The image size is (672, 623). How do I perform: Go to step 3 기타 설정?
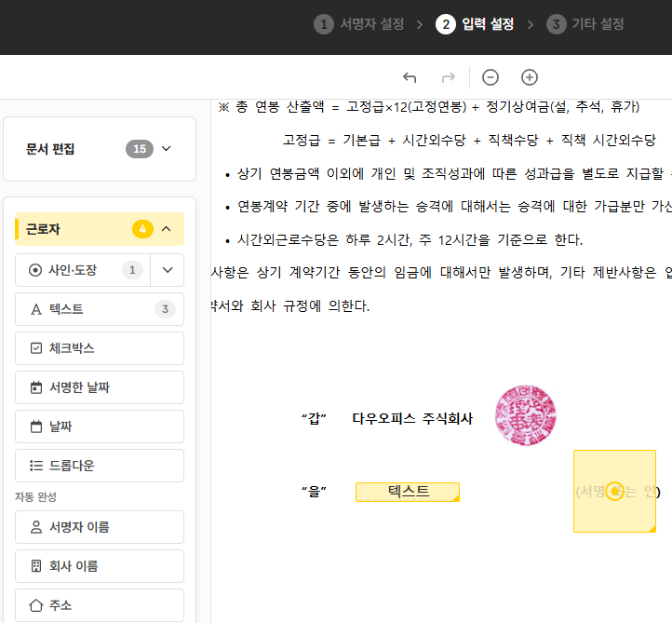coord(585,24)
